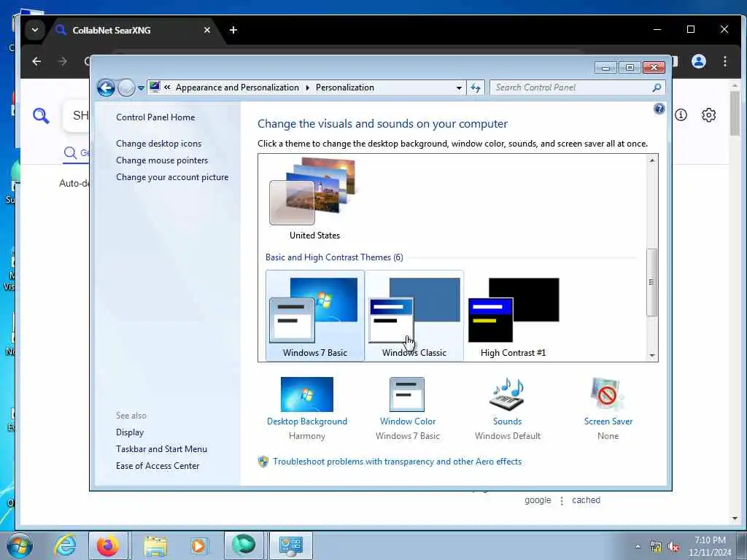Image resolution: width=747 pixels, height=560 pixels.
Task: Click the theme list scroll-down arrow
Action: [x=651, y=356]
